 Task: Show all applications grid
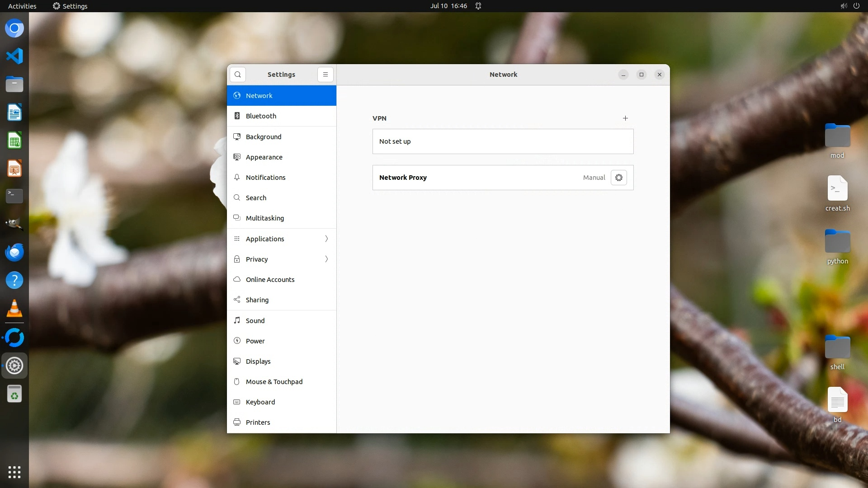coord(14,472)
